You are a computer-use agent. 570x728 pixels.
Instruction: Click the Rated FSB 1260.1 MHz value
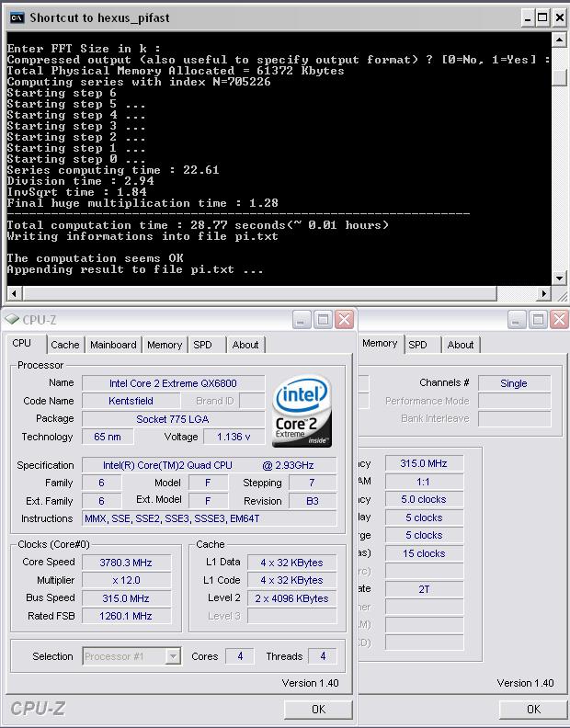click(x=126, y=616)
